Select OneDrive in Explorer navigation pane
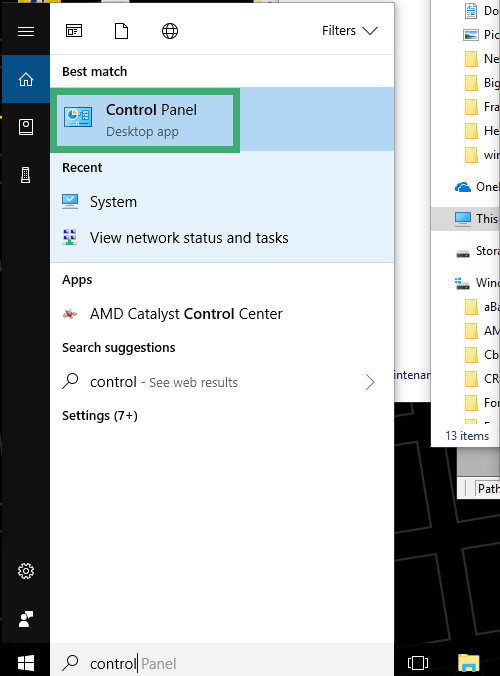Screen dimensions: 500x676 click(477, 187)
